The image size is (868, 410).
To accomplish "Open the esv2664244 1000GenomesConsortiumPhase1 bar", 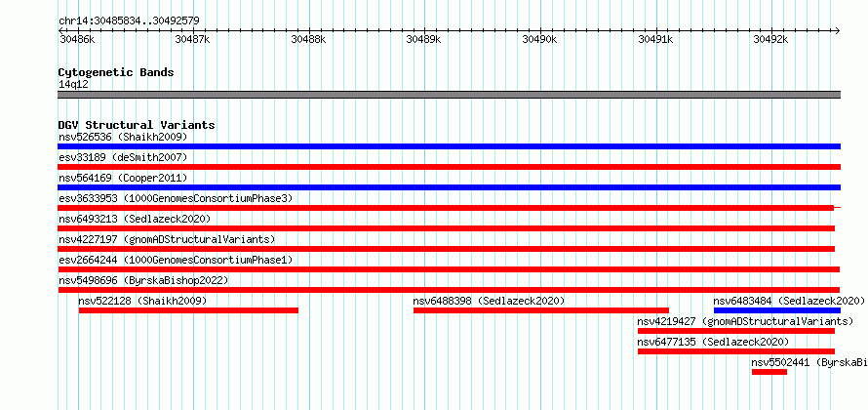I will click(x=449, y=269).
